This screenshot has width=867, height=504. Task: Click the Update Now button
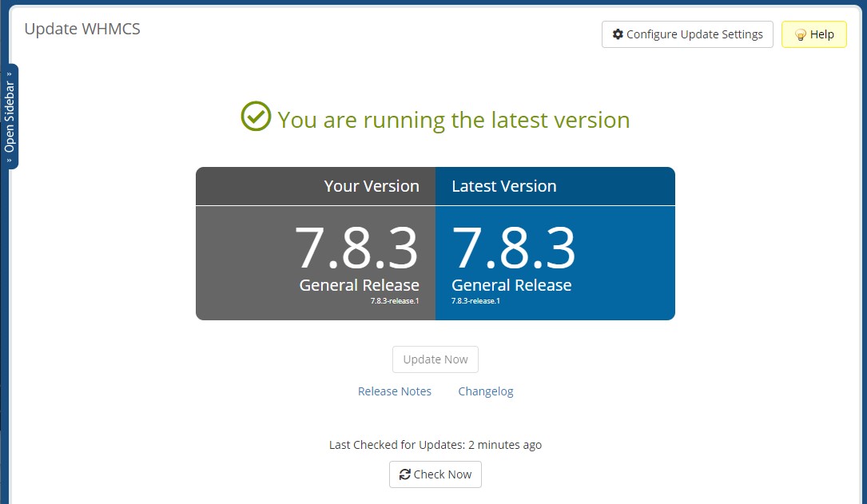(435, 359)
